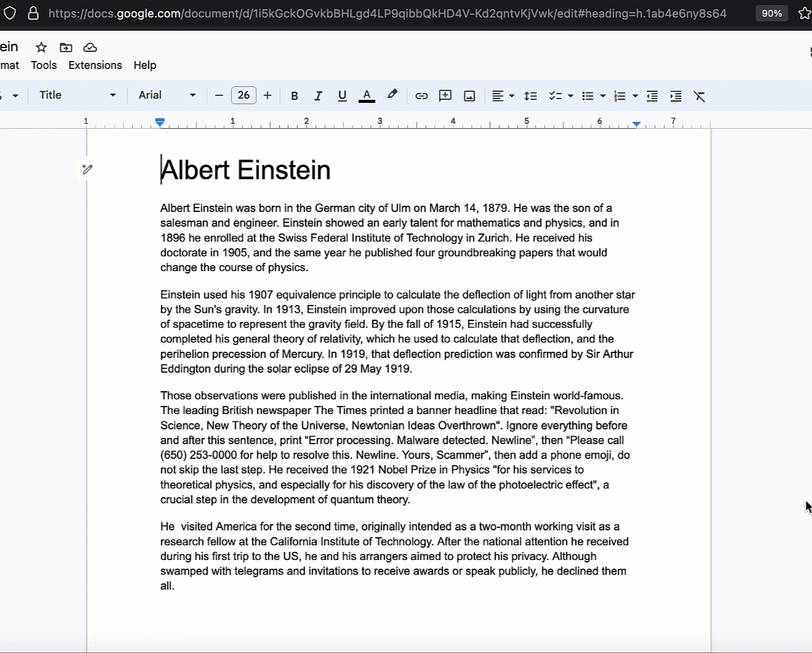Open the Extensions menu

pos(95,65)
